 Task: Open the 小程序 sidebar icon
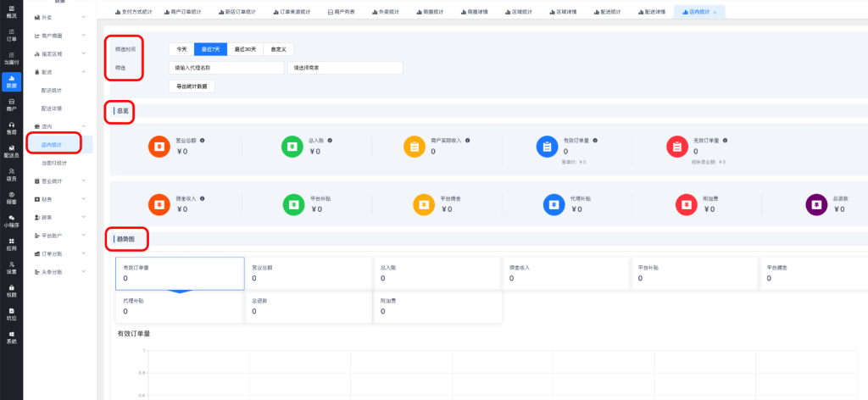[11, 221]
